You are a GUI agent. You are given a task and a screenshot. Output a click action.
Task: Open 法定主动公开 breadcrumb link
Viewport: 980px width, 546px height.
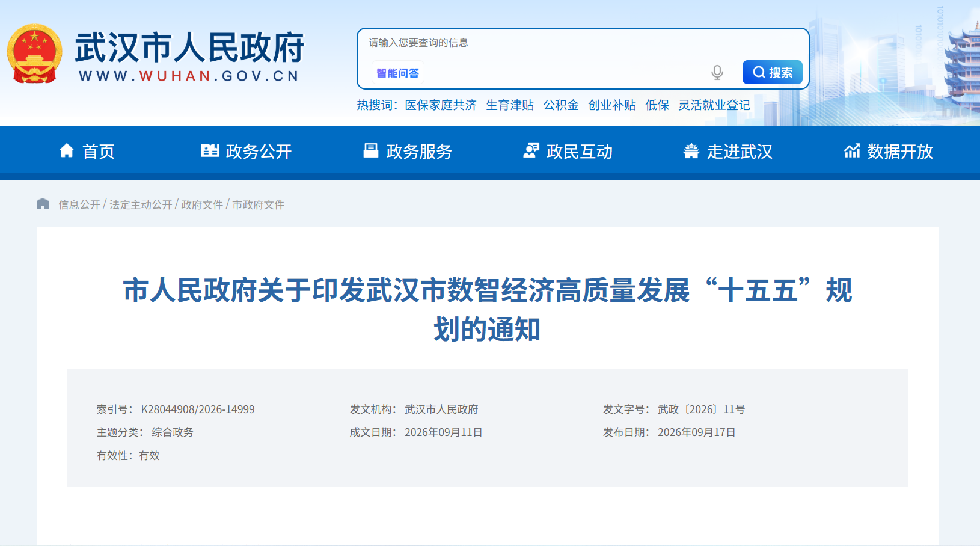[141, 204]
